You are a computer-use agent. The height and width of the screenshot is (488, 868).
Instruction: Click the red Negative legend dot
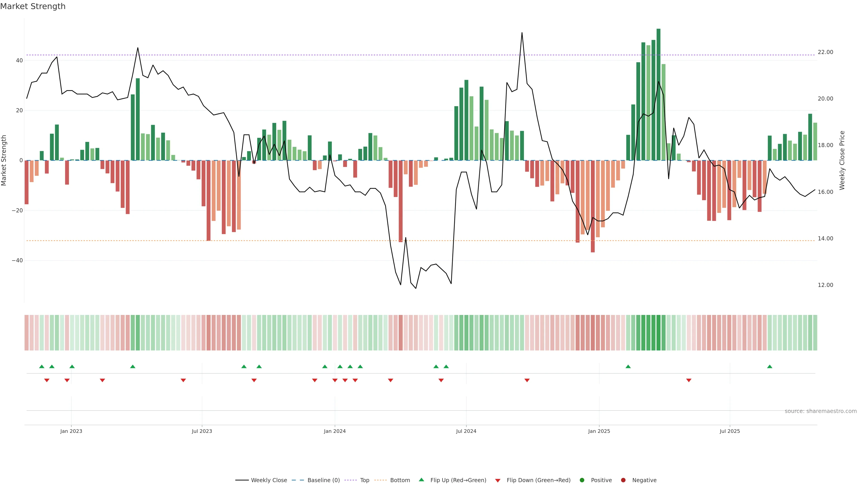click(x=623, y=480)
